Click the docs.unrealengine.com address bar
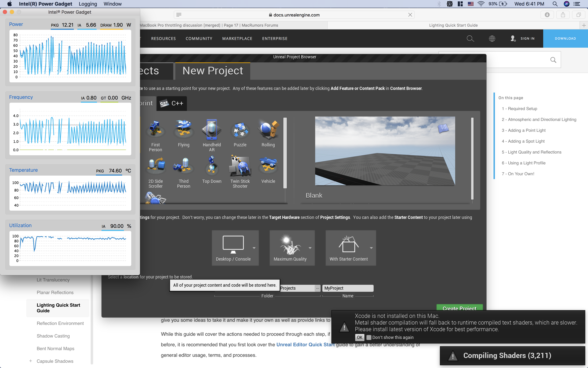The image size is (588, 368). [x=294, y=15]
